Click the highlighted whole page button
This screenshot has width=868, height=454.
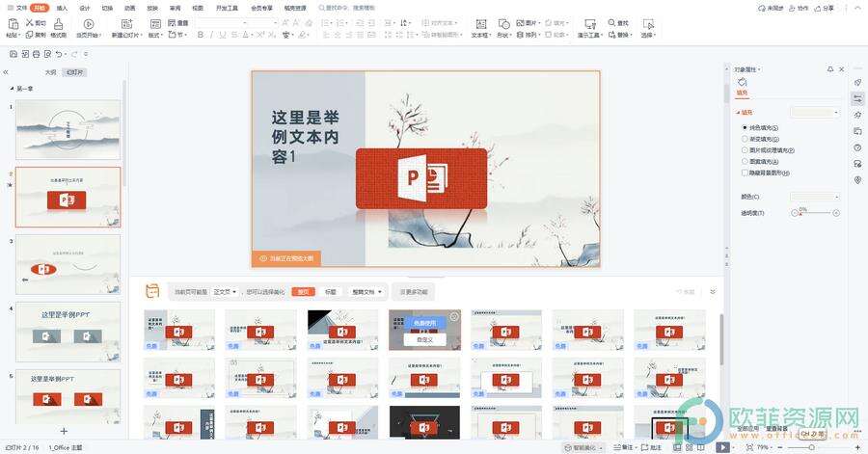[x=304, y=291]
